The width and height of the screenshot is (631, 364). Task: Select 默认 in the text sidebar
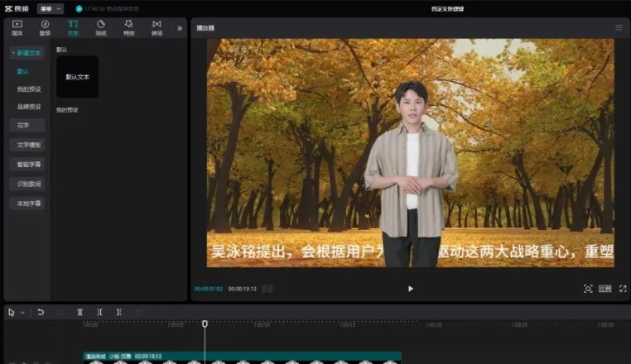(23, 71)
